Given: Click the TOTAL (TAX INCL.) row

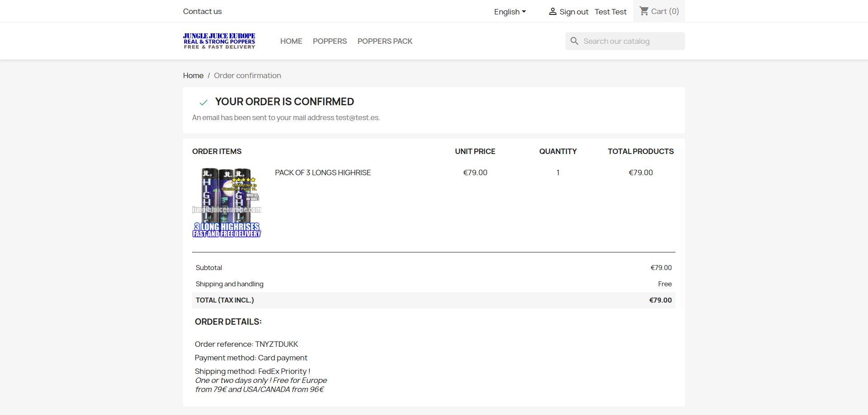Looking at the screenshot, I should point(433,300).
